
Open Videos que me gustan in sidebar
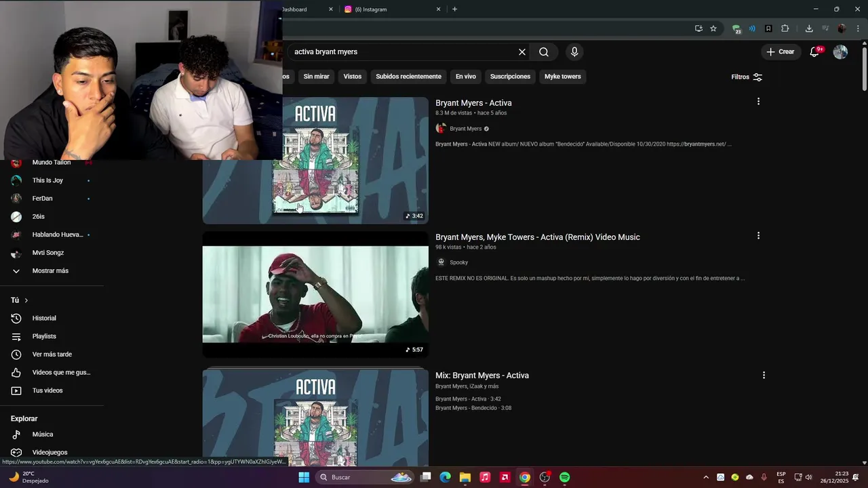(52, 372)
